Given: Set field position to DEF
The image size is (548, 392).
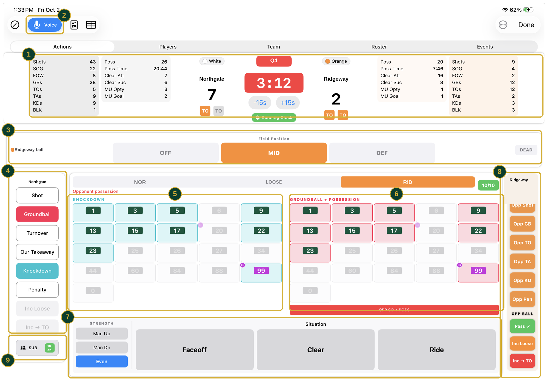Looking at the screenshot, I should 382,153.
